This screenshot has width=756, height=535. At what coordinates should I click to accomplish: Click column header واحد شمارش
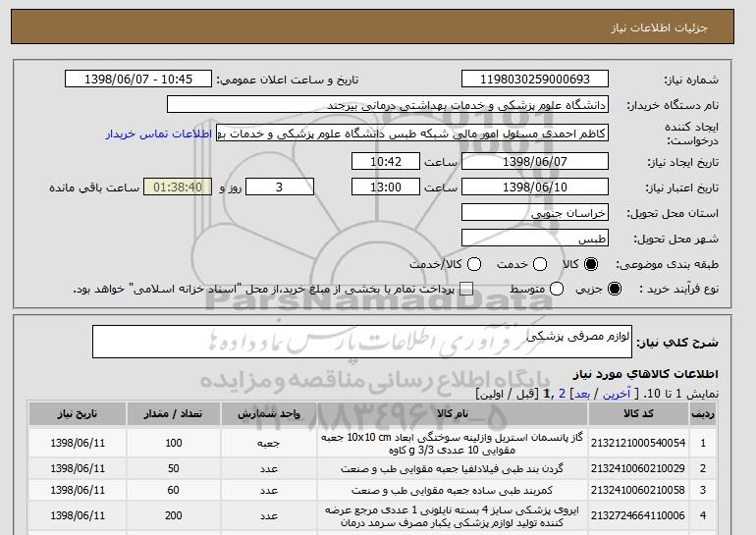click(x=269, y=414)
